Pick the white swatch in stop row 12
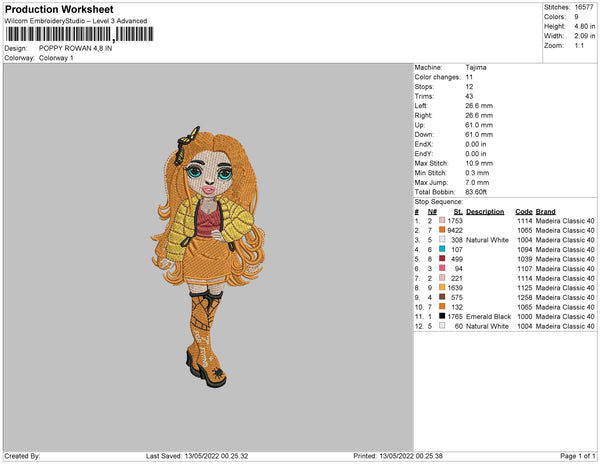 click(442, 326)
